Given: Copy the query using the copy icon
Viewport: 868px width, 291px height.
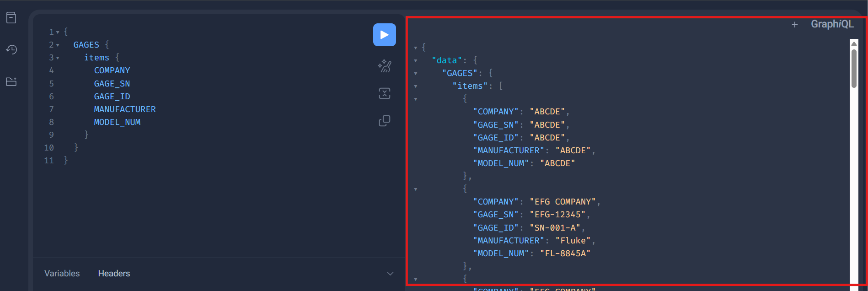Looking at the screenshot, I should pyautogui.click(x=385, y=121).
